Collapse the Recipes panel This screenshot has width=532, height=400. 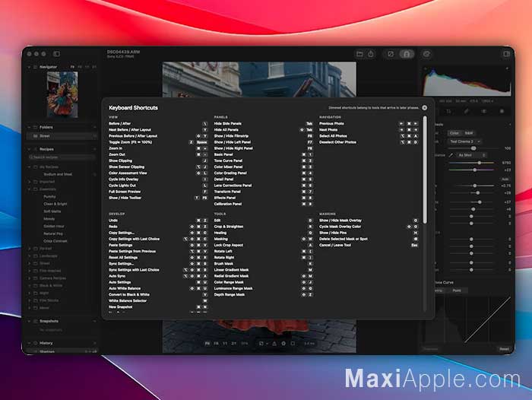29,149
